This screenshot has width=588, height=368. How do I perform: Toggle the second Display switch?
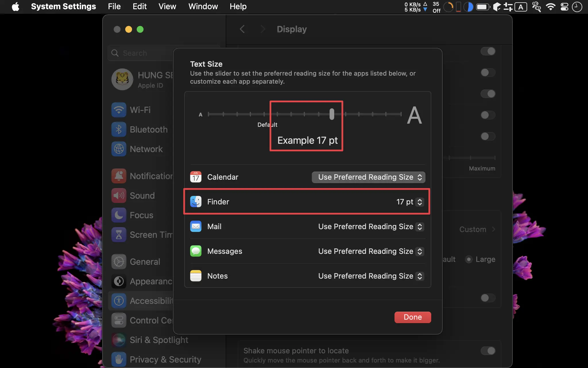pos(488,72)
